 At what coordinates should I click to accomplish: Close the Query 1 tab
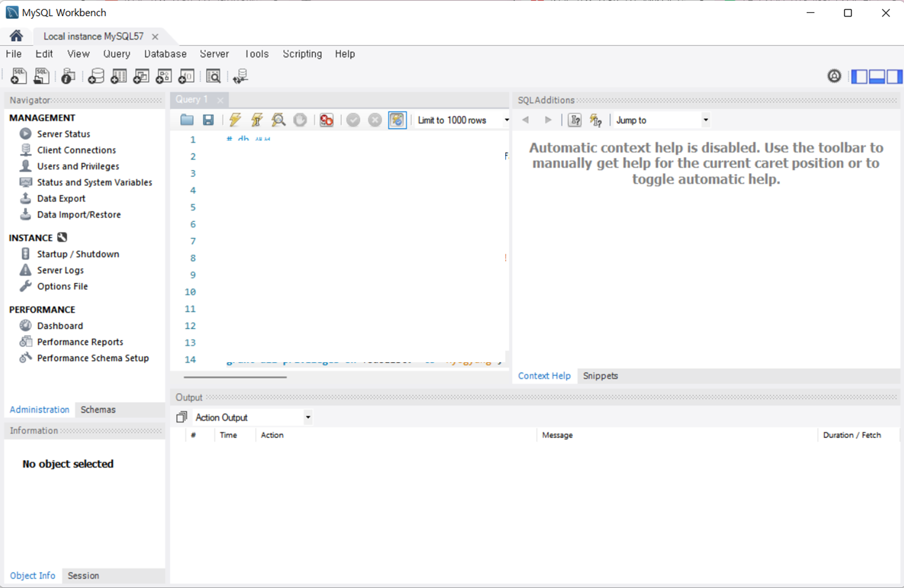pos(221,100)
